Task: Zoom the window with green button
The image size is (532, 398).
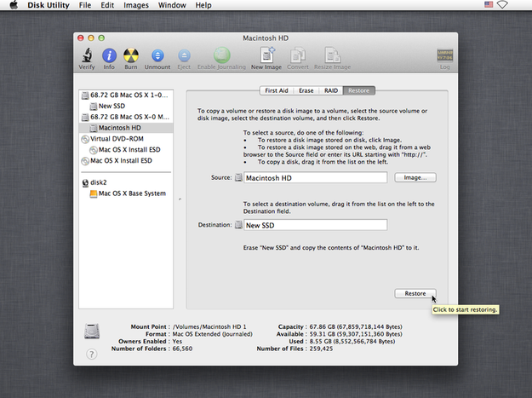Action: (101, 38)
